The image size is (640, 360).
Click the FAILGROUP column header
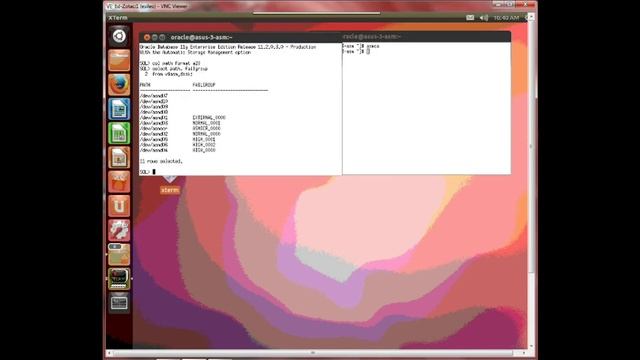point(204,85)
